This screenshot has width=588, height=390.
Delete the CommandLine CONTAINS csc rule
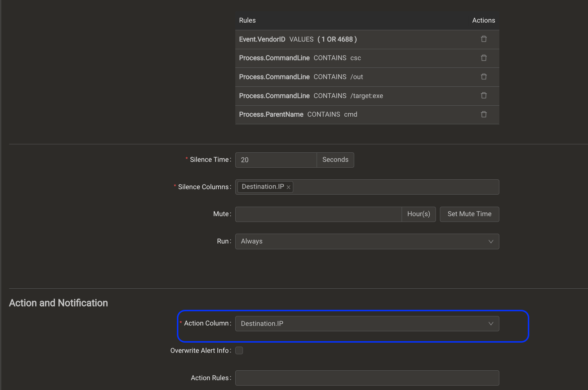pos(484,58)
